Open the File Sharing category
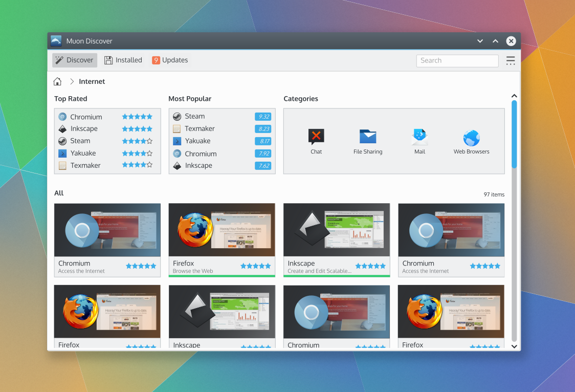 click(x=367, y=137)
